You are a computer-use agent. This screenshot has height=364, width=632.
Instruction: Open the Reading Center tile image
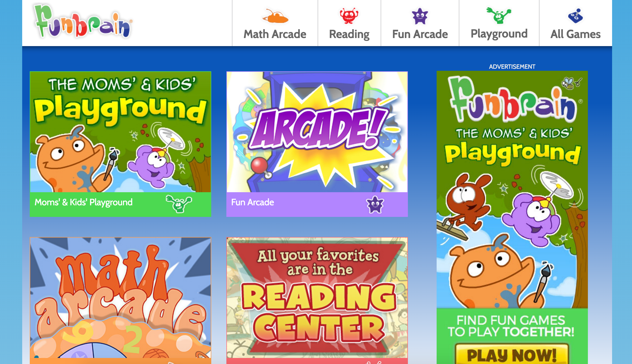tap(317, 298)
